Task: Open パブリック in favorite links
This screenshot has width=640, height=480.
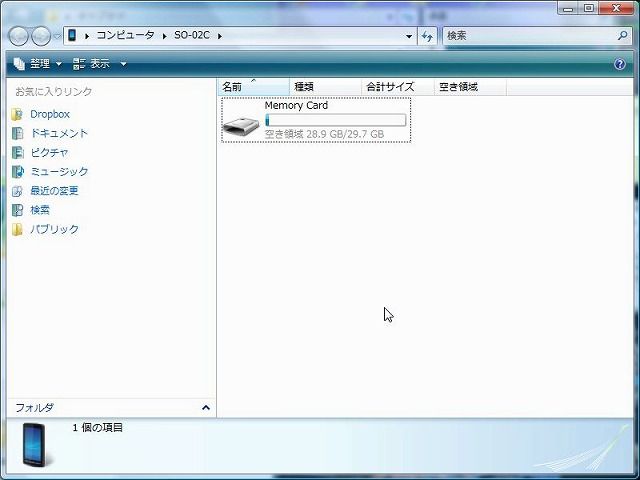Action: click(54, 229)
